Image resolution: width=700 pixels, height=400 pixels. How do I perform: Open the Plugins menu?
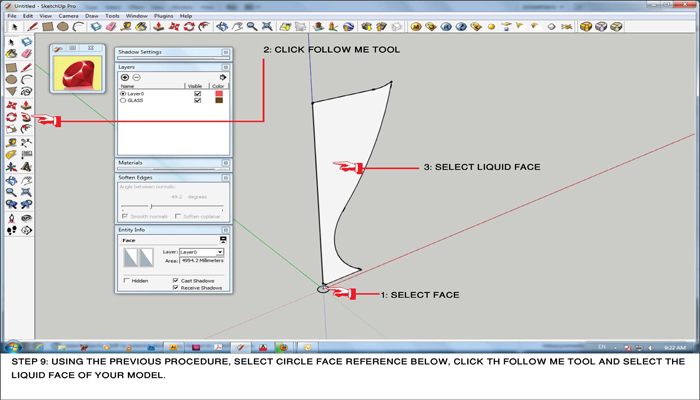164,16
